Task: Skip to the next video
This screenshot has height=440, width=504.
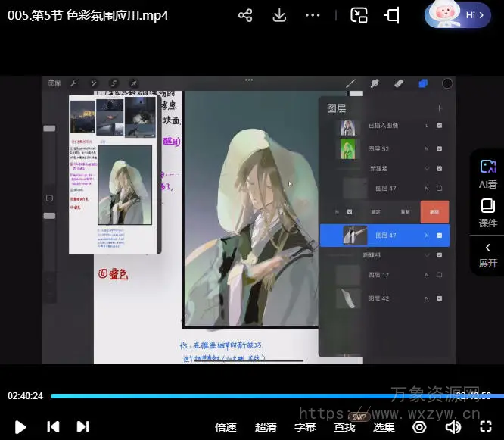Action: (x=83, y=427)
